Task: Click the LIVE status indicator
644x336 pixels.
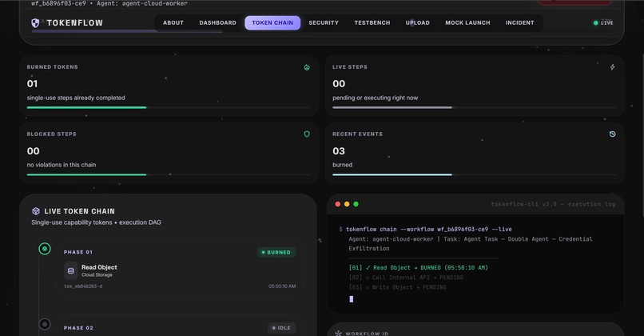Action: [x=603, y=23]
